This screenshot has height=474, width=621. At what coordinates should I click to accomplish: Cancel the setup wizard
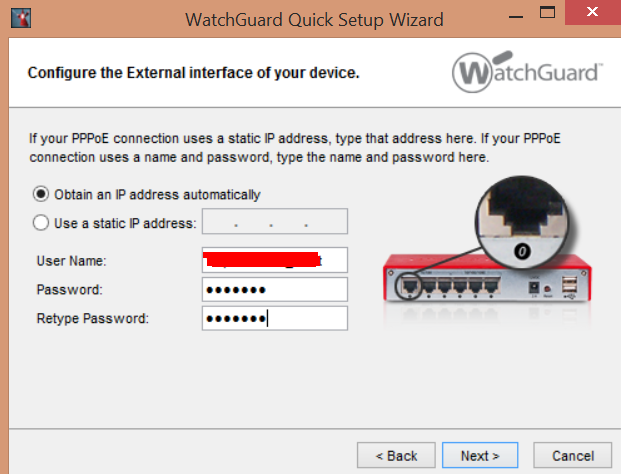click(x=573, y=455)
